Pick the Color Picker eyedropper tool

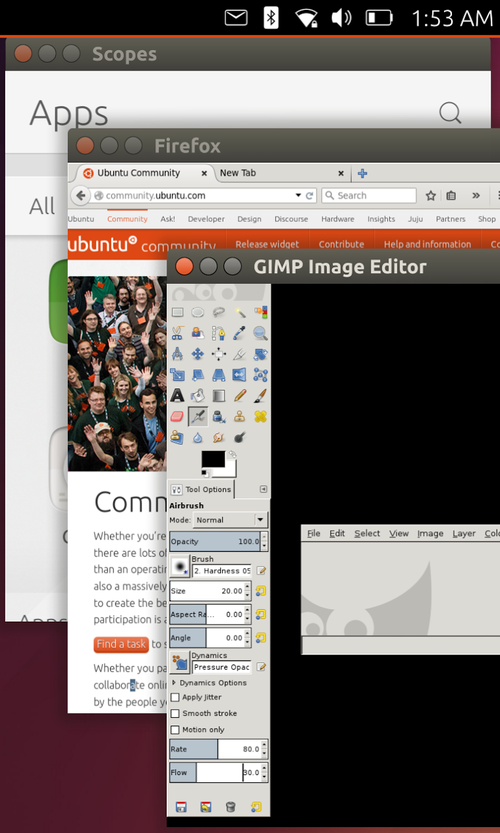pos(240,333)
